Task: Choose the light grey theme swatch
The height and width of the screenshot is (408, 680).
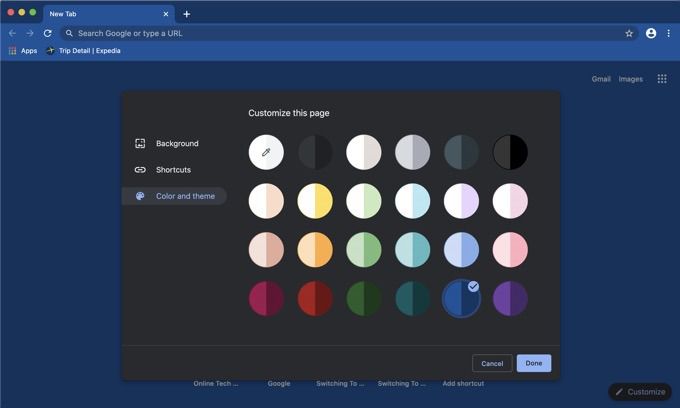Action: [413, 152]
